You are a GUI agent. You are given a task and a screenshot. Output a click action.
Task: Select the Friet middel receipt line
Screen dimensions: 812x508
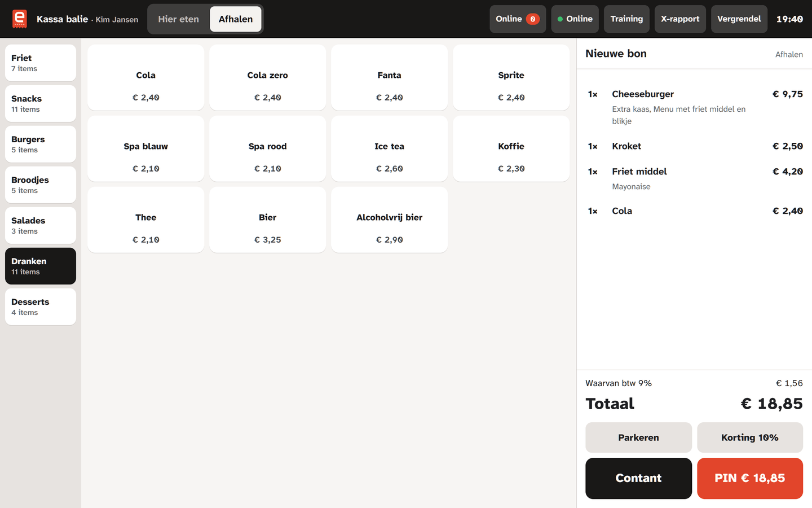tap(694, 178)
